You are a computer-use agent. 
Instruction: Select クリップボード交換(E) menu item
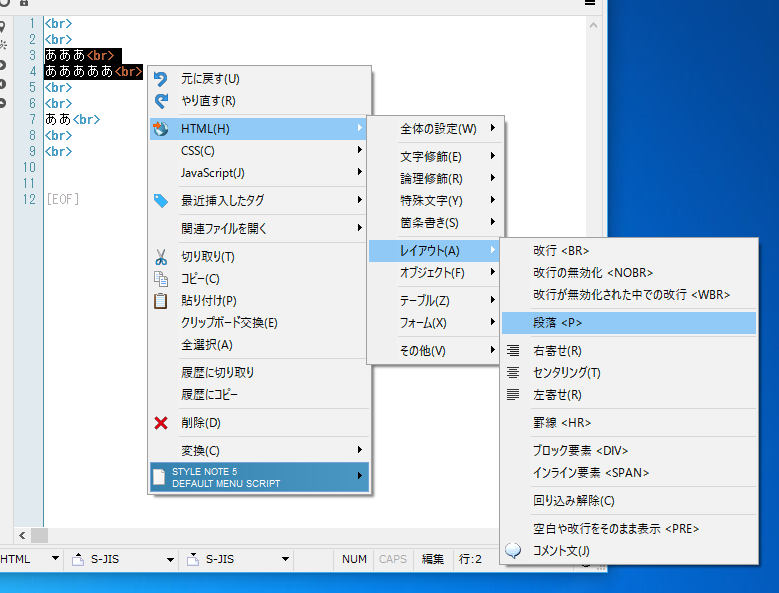pyautogui.click(x=258, y=323)
